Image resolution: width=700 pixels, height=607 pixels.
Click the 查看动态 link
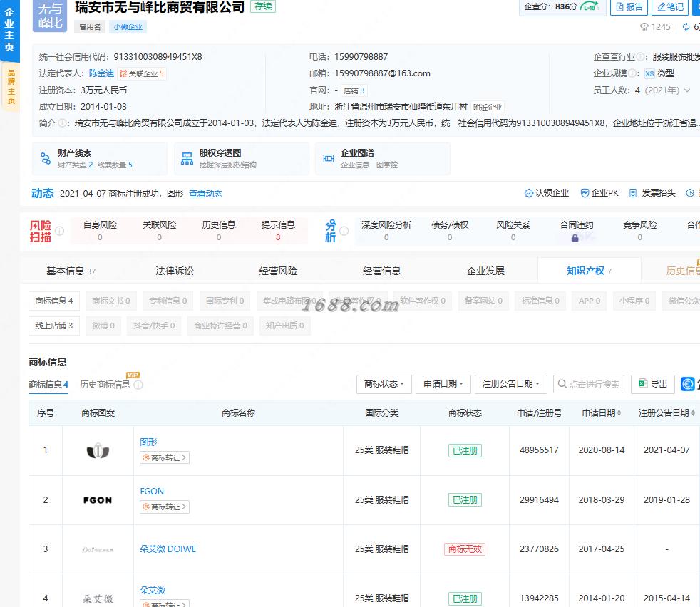[x=205, y=194]
